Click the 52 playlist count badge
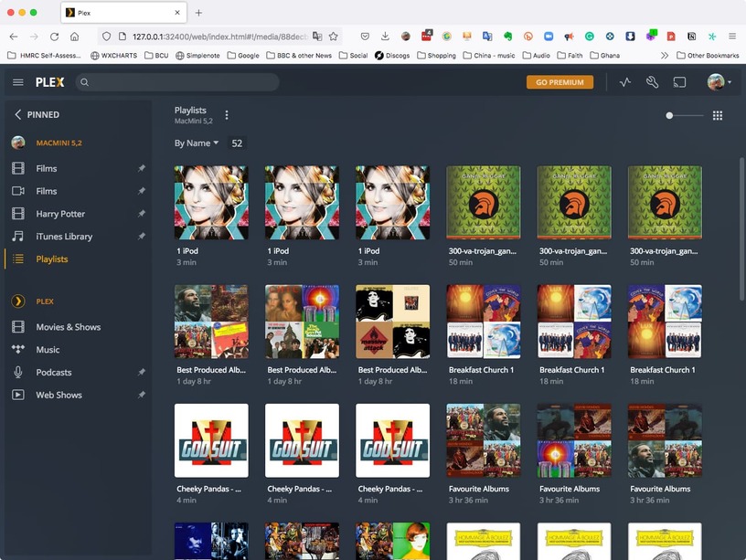The height and width of the screenshot is (560, 746). pos(237,143)
